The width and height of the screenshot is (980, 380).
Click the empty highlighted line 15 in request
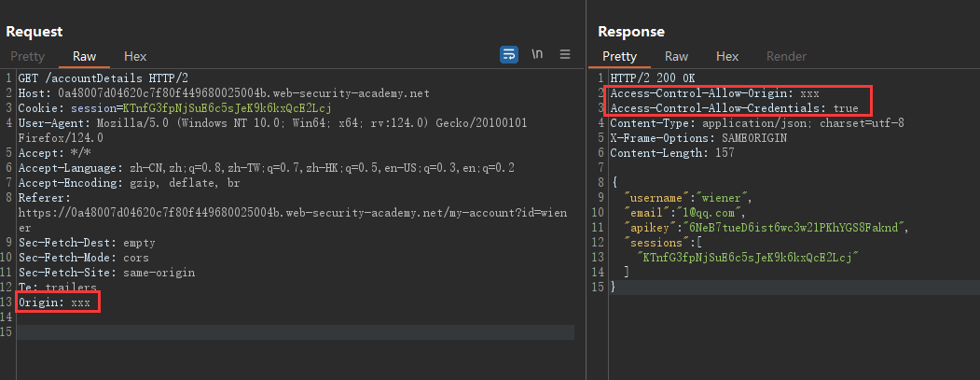point(280,332)
